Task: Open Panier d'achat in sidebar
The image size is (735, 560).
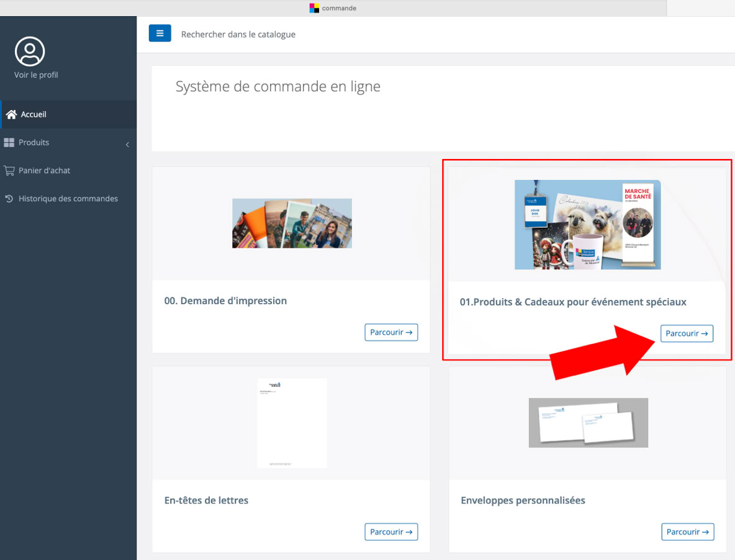Action: [44, 171]
